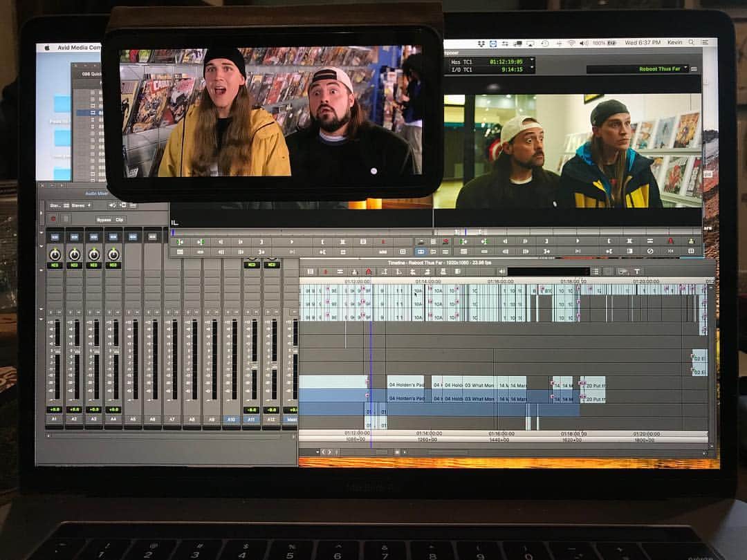Toggle the A5 strip select button
Image resolution: width=747 pixels, height=560 pixels.
pos(133,236)
